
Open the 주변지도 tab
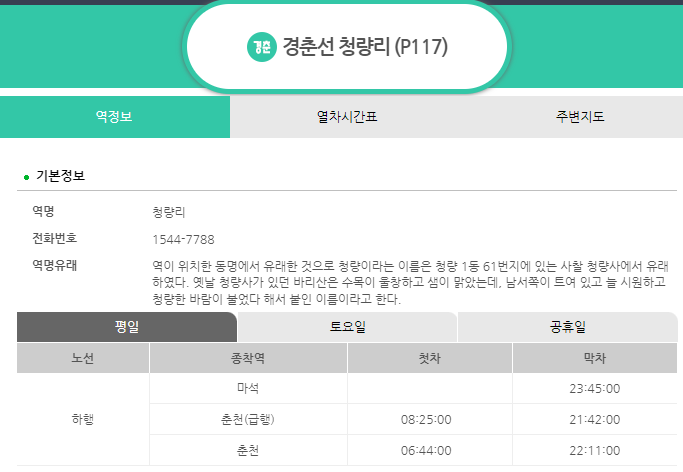580,117
